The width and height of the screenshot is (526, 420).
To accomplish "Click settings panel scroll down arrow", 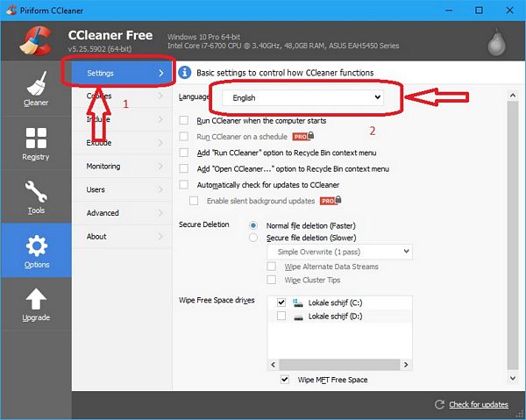I will pyautogui.click(x=513, y=379).
